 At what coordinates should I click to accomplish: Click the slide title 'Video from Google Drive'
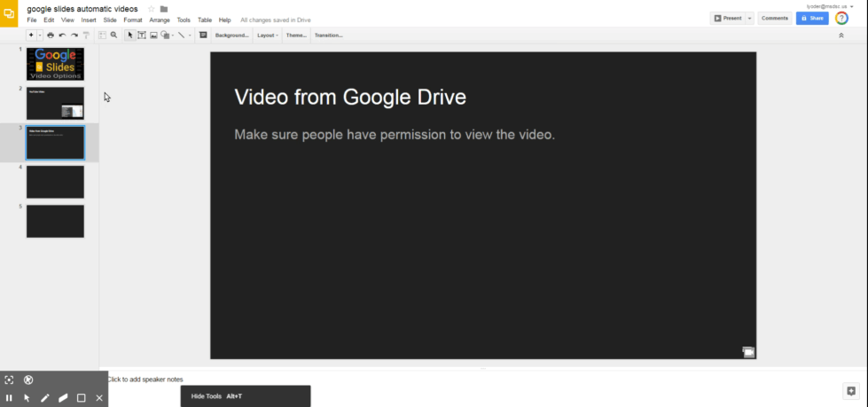350,98
